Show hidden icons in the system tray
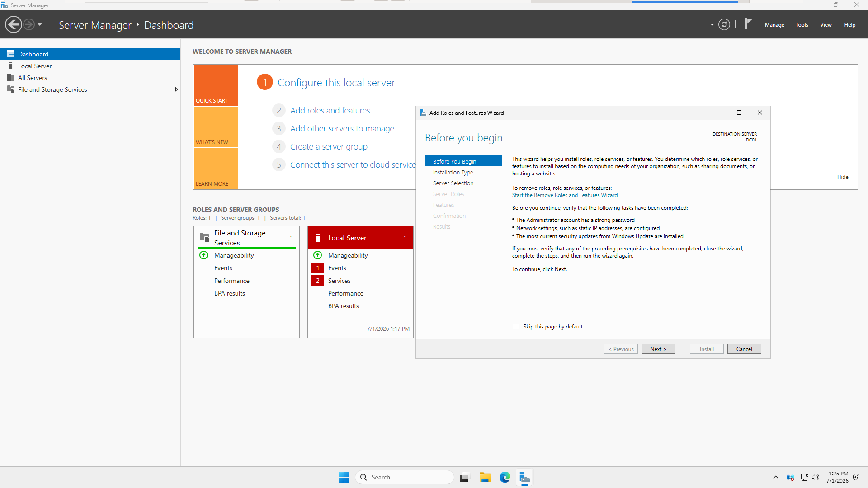868x488 pixels. coord(776,477)
